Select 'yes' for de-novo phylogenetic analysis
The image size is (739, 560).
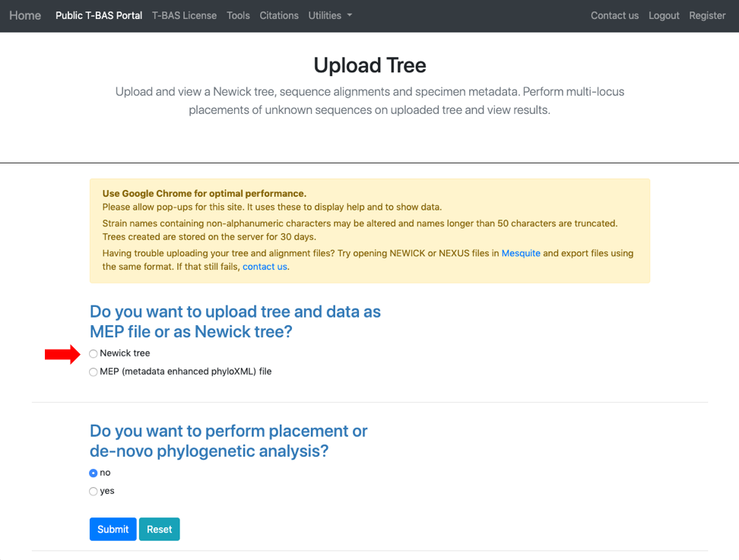click(x=94, y=492)
